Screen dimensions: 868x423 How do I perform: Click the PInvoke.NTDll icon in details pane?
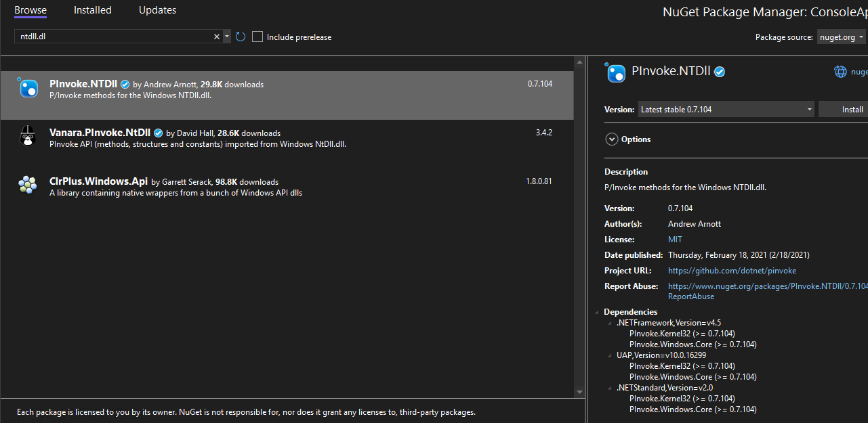[615, 72]
